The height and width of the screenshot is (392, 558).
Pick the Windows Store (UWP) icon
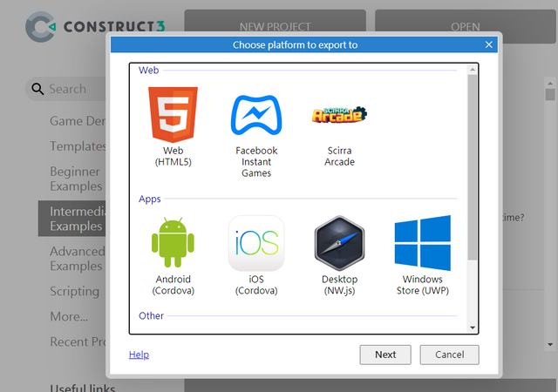(422, 243)
